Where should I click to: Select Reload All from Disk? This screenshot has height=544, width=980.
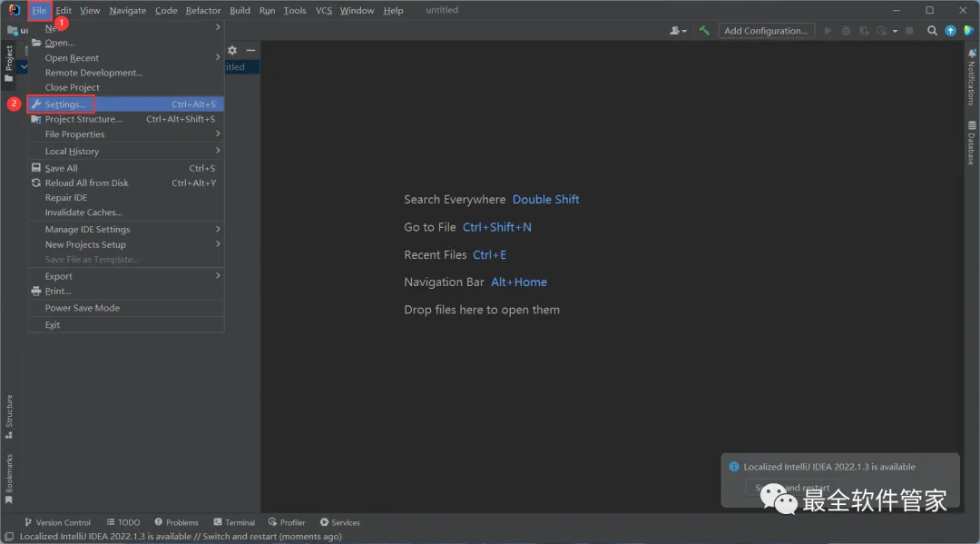tap(125, 183)
